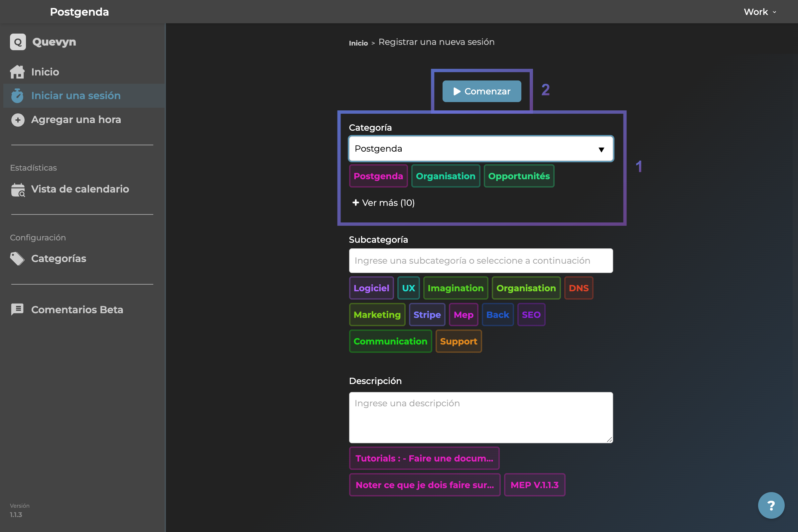Screen dimensions: 798x532
Task: Click the version number 1.1.3
Action: 16,515
